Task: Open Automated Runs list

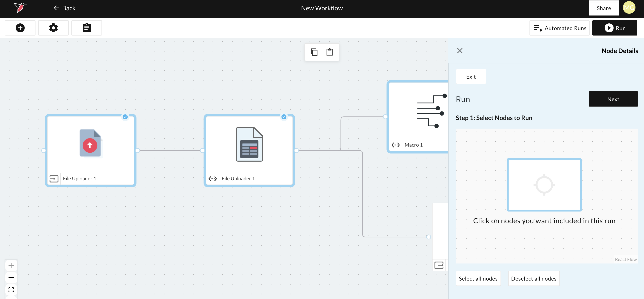Action: tap(559, 28)
